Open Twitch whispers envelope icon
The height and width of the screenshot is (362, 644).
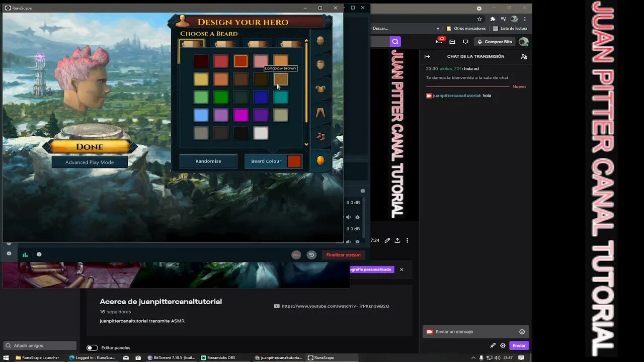coord(452,42)
